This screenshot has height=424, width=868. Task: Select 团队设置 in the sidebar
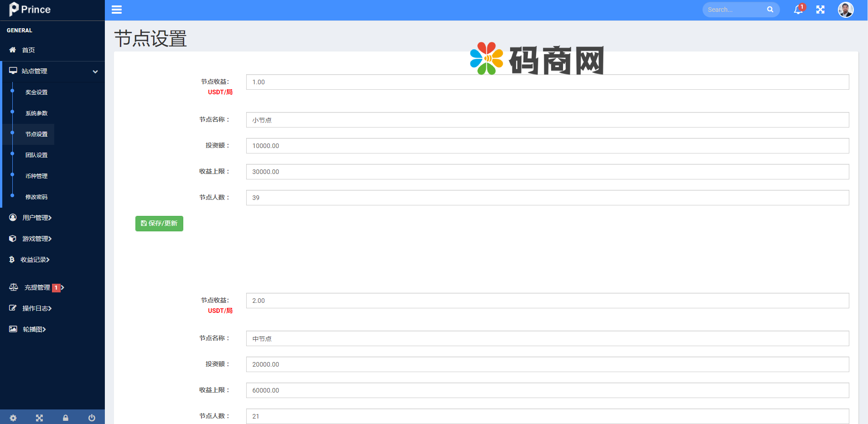[36, 155]
